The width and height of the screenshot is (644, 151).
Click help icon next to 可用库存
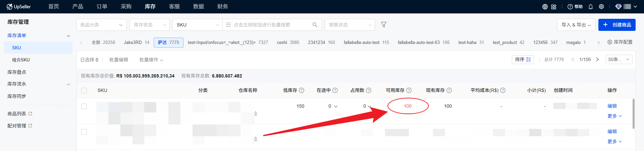[x=409, y=90]
